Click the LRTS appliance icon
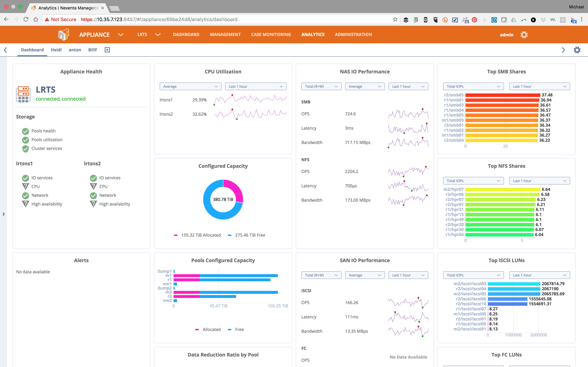The height and width of the screenshot is (367, 588). (x=24, y=94)
